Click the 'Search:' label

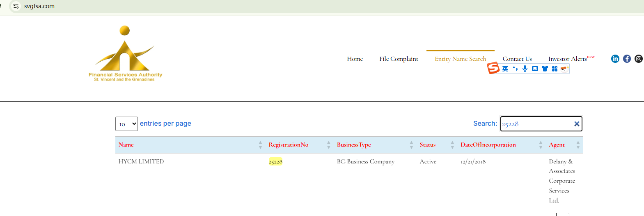(x=485, y=123)
